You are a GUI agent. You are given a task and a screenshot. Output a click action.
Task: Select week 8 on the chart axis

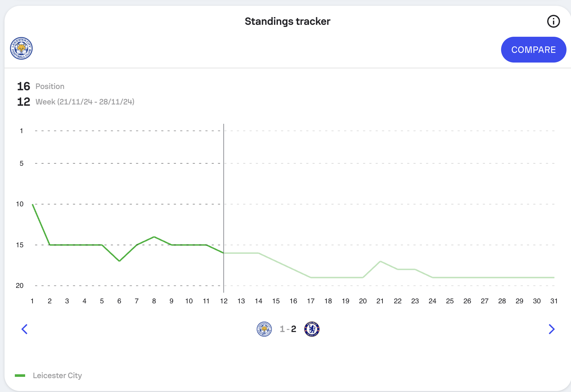point(154,301)
